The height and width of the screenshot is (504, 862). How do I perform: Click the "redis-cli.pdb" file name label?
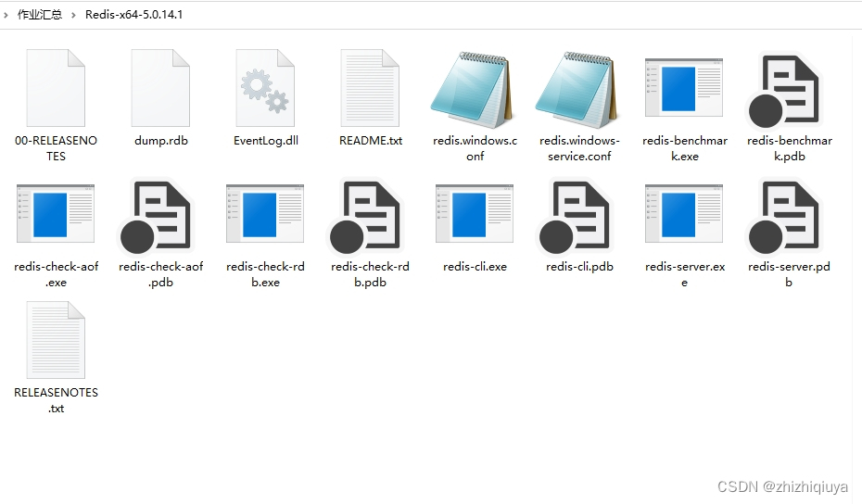579,267
